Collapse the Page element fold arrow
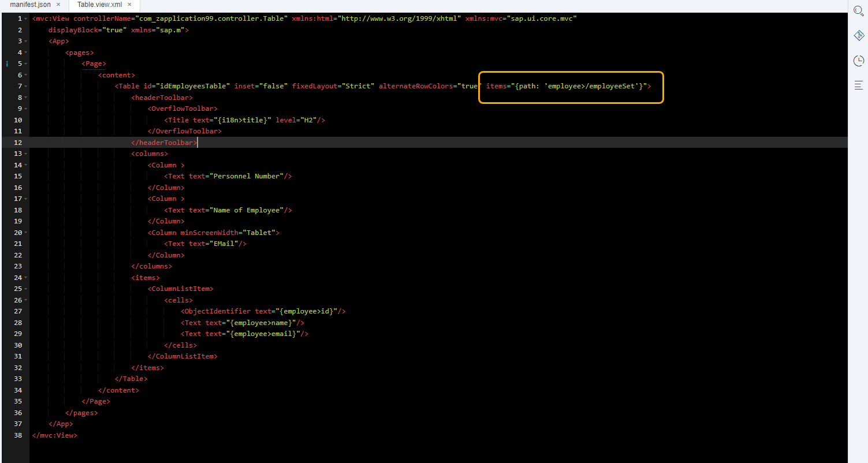The height and width of the screenshot is (463, 868). tap(24, 64)
